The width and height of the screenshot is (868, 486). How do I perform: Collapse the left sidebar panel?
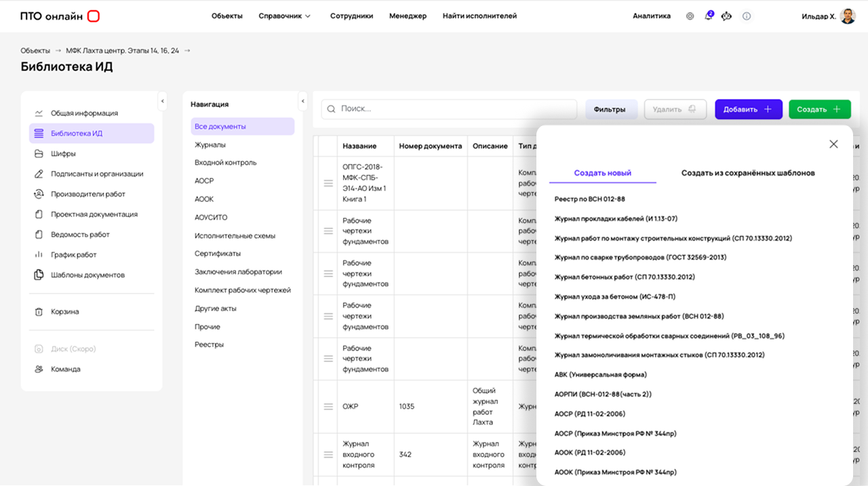162,101
